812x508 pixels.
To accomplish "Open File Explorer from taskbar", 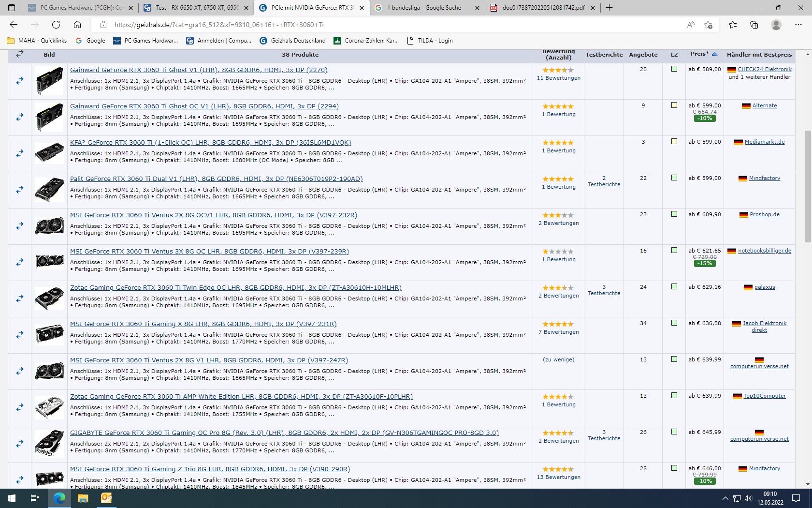I will coord(83,498).
